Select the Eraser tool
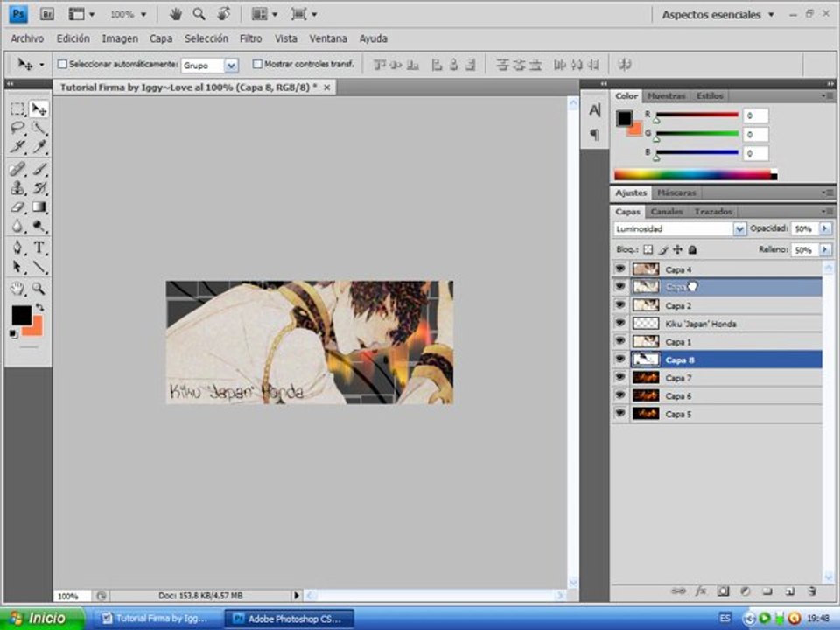 click(17, 206)
